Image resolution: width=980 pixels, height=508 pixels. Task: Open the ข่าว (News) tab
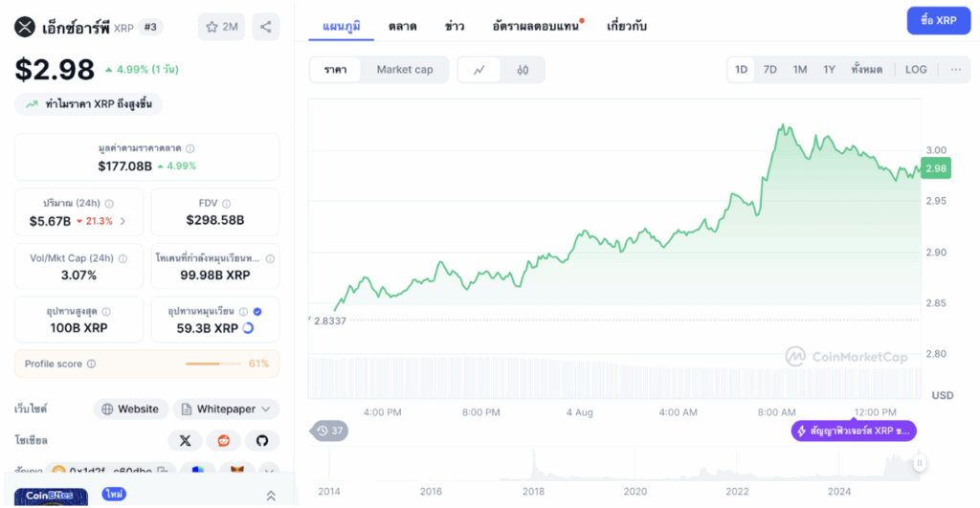455,26
